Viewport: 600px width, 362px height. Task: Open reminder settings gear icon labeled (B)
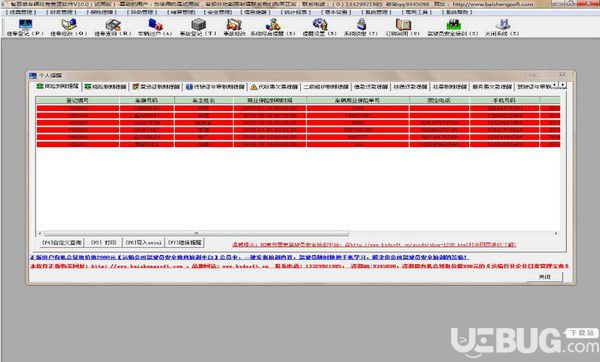pyautogui.click(x=320, y=28)
